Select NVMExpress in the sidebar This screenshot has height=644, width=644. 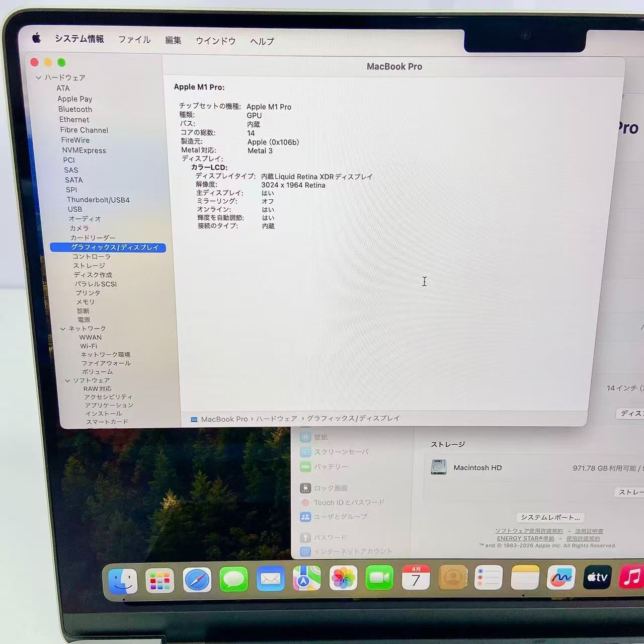tap(84, 150)
